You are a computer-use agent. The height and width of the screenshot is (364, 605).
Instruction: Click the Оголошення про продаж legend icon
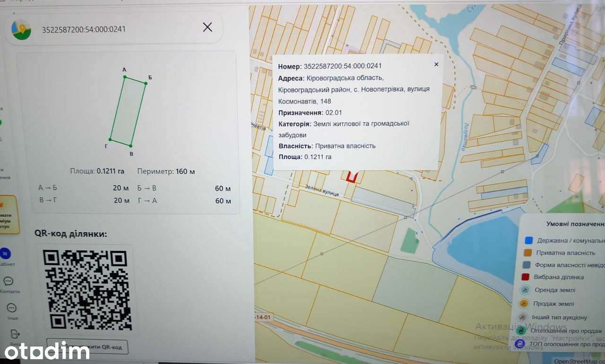(x=521, y=330)
